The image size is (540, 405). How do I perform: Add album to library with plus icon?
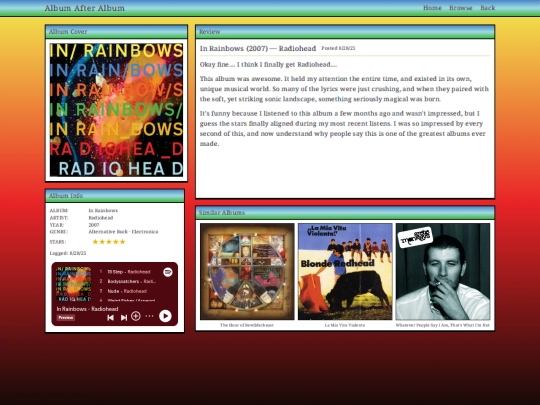tap(136, 316)
